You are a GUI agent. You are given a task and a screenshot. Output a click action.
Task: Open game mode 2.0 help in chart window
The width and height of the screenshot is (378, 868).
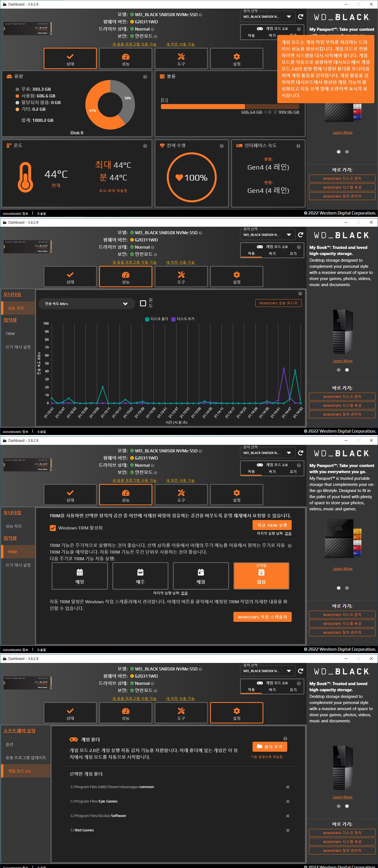click(x=299, y=247)
